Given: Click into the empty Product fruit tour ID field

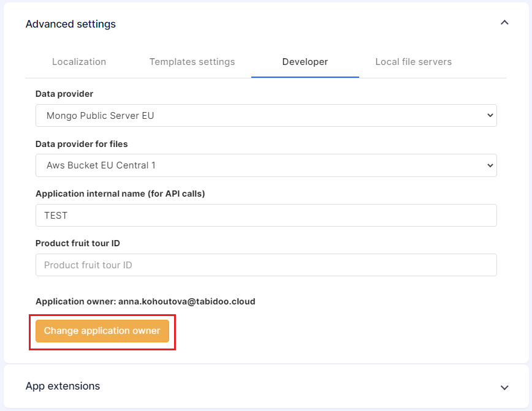Looking at the screenshot, I should pyautogui.click(x=266, y=265).
